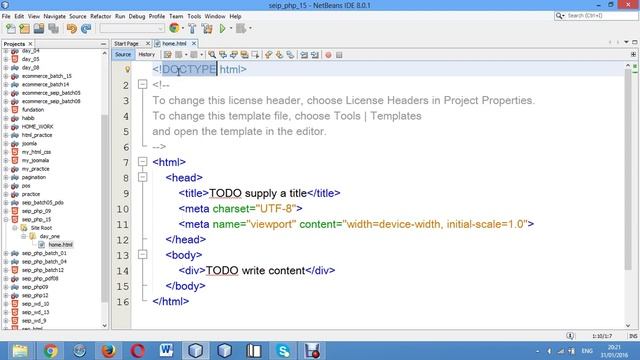Screen dimensions: 640x360
Task: Collapse the Site Root folder node
Action: pyautogui.click(x=15, y=228)
